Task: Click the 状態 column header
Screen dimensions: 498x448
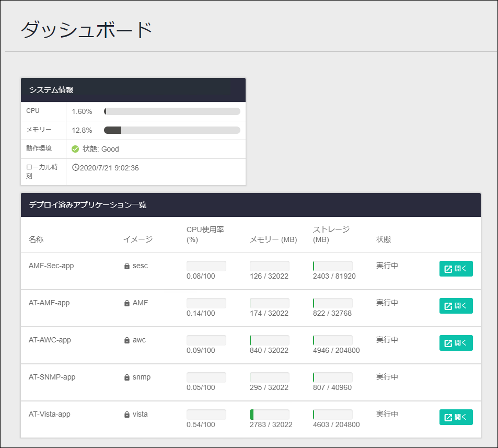Action: coord(384,239)
